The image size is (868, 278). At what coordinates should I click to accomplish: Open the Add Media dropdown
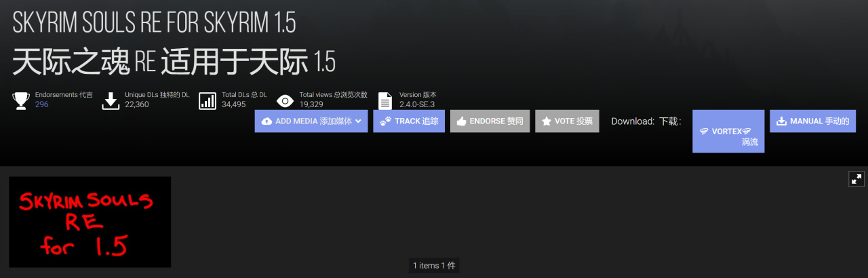[311, 121]
